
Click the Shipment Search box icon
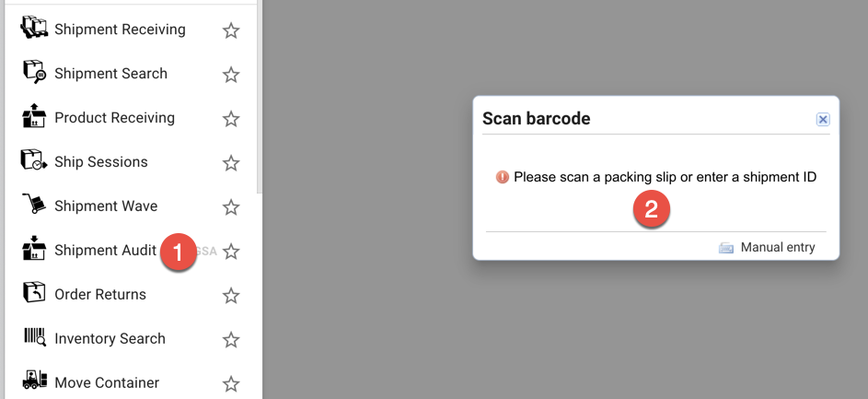[x=34, y=73]
